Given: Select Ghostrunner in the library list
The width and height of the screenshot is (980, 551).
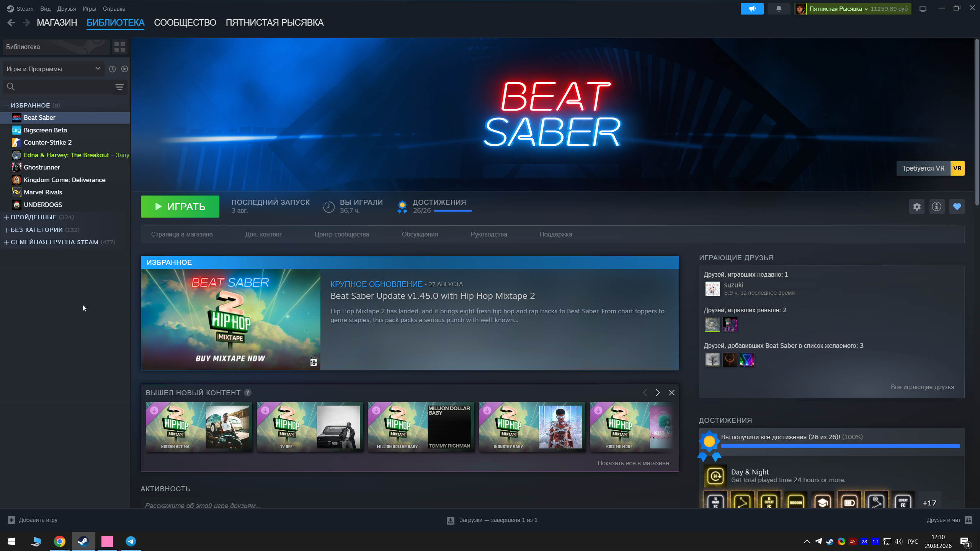Looking at the screenshot, I should (x=65, y=167).
